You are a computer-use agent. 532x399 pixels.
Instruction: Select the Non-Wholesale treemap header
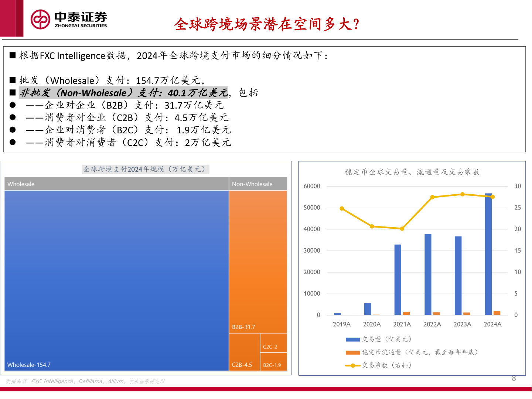point(258,184)
